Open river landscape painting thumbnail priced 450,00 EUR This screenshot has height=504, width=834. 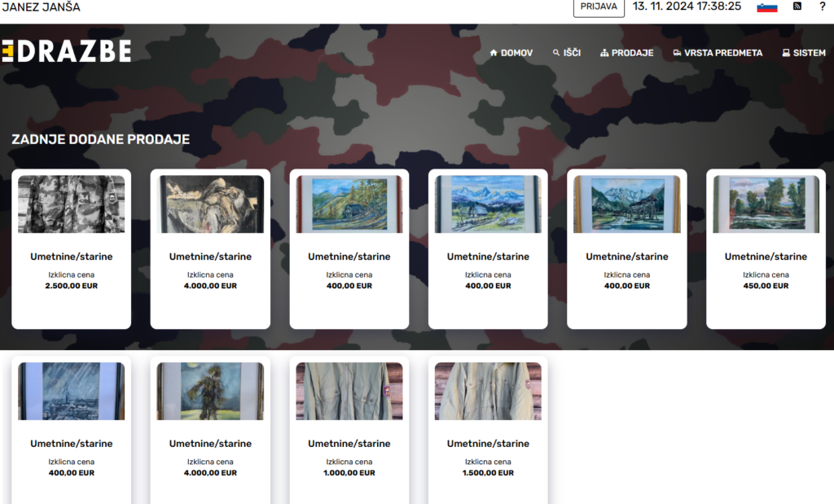[766, 204]
